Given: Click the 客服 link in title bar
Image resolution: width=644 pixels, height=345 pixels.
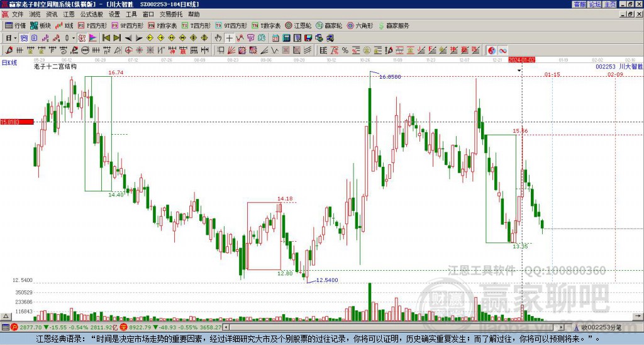Looking at the screenshot, I should 579,4.
